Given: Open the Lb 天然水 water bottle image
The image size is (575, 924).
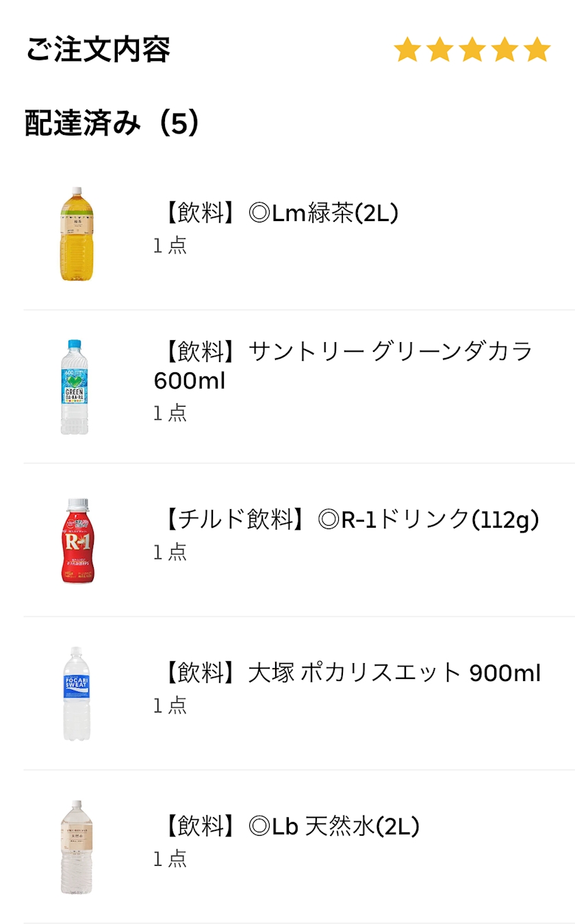Looking at the screenshot, I should point(76,847).
